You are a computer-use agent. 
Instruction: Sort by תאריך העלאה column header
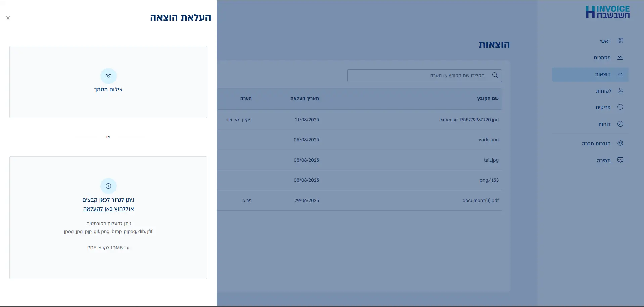pyautogui.click(x=305, y=99)
